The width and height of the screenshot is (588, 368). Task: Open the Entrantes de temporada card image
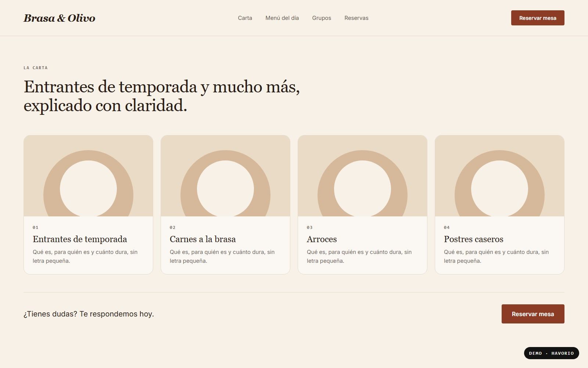(x=88, y=176)
